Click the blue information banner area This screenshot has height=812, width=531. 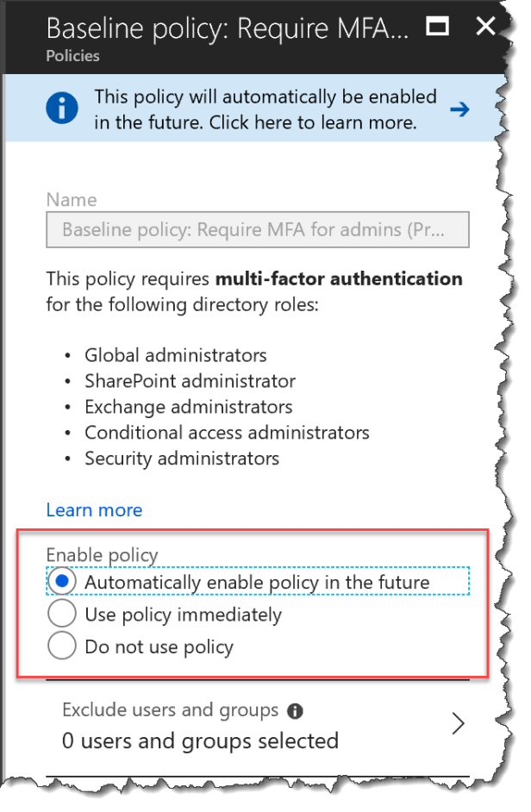259,109
